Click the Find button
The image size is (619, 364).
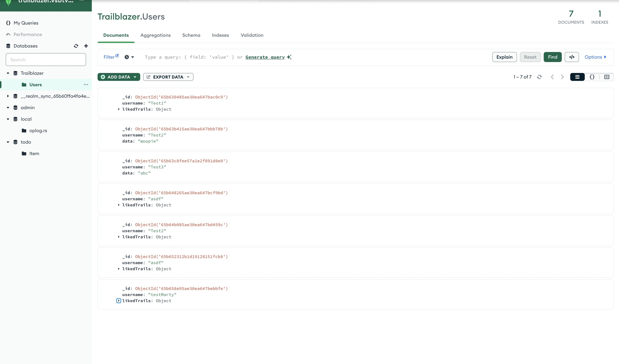552,57
